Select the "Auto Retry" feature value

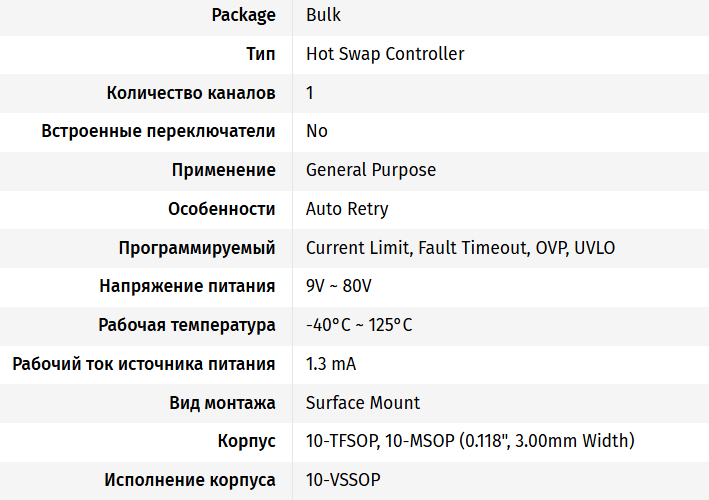pos(347,209)
